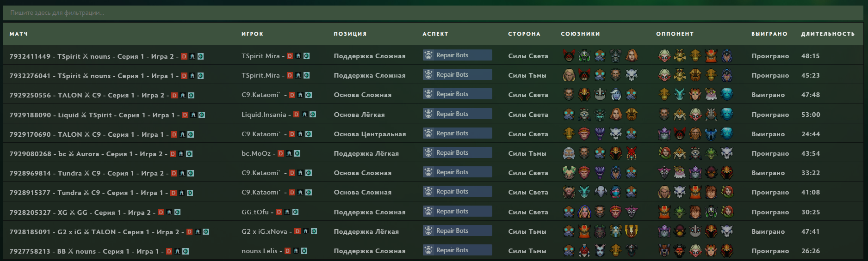Click the teal O icon beside match 7928969814
The height and width of the screenshot is (261, 868).
click(191, 173)
